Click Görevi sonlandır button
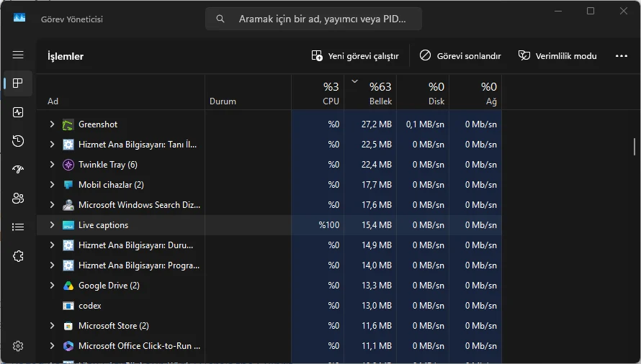This screenshot has height=364, width=641. (460, 56)
